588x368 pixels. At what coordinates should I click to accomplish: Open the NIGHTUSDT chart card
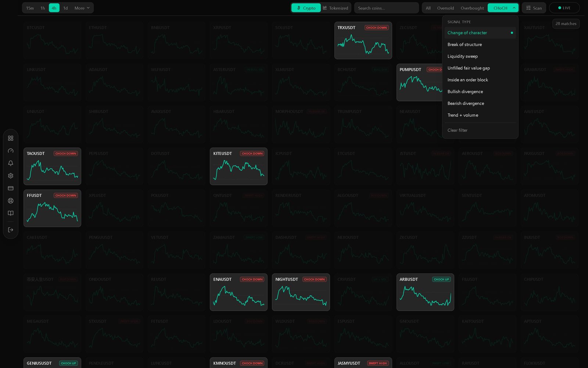[301, 292]
